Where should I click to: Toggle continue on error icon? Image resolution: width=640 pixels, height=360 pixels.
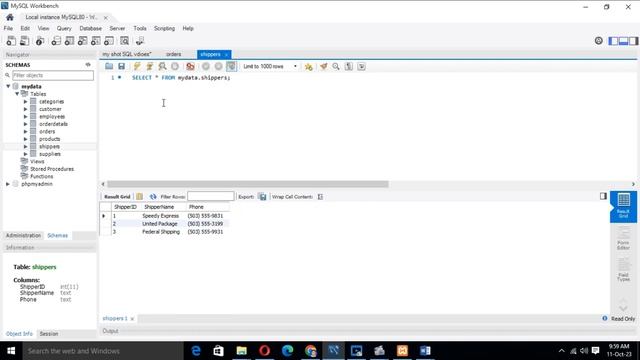pos(190,66)
